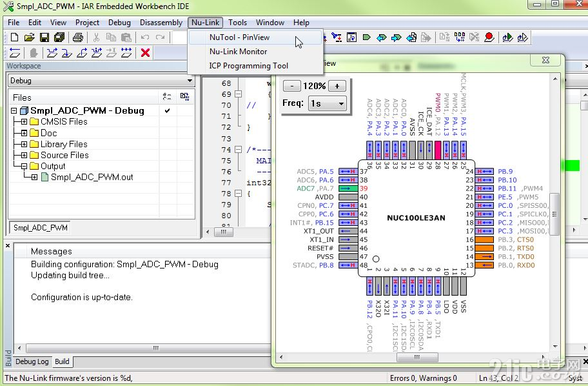The image size is (588, 386).
Task: Switch to the Debug Log tab
Action: tap(32, 361)
